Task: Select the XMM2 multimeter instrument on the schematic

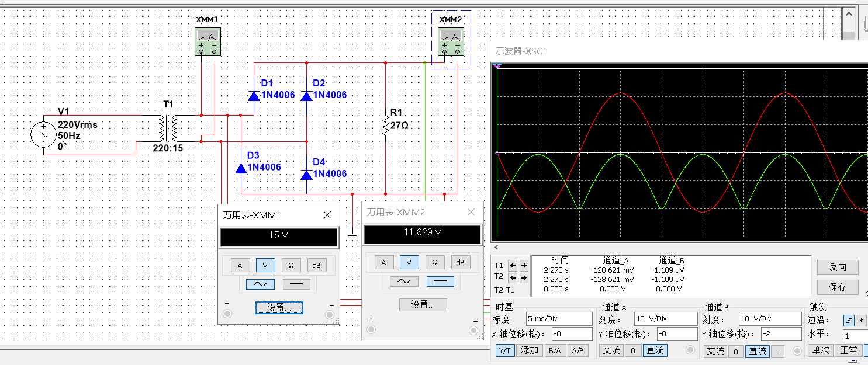Action: (x=451, y=41)
